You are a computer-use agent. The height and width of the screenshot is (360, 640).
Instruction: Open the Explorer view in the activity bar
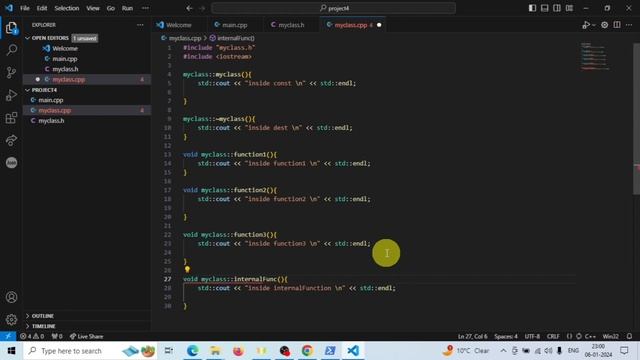point(11,28)
